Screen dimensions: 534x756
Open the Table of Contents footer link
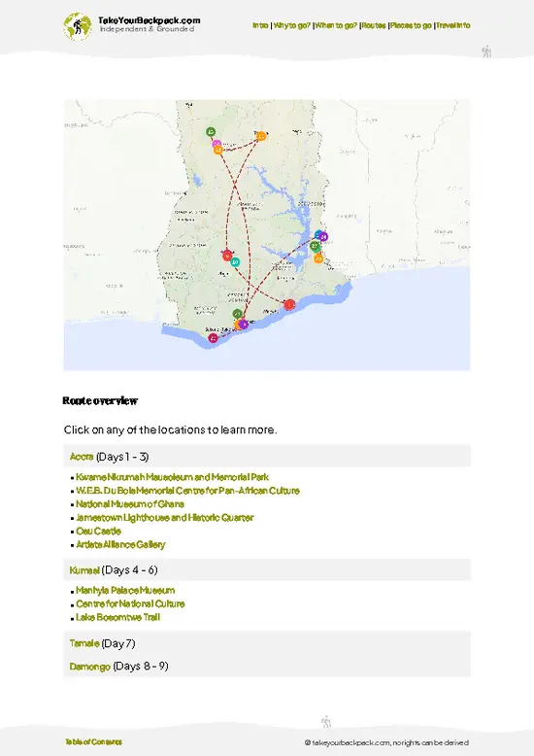[93, 741]
